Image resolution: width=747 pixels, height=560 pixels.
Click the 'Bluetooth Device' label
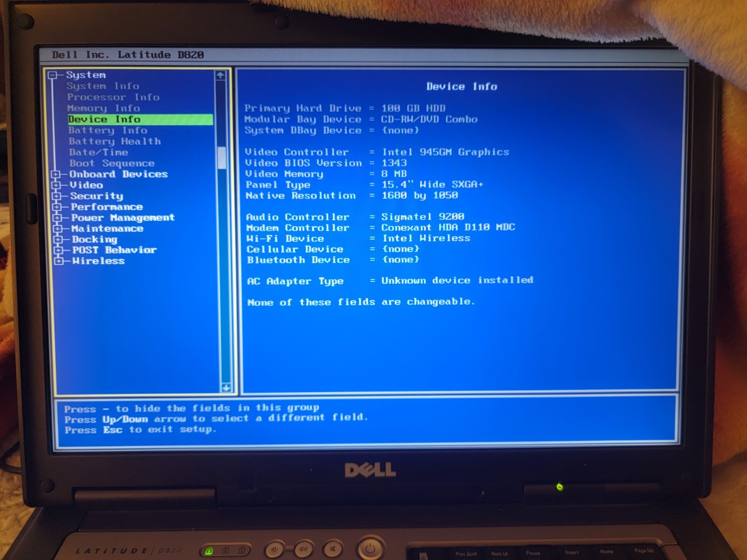pos(298,260)
